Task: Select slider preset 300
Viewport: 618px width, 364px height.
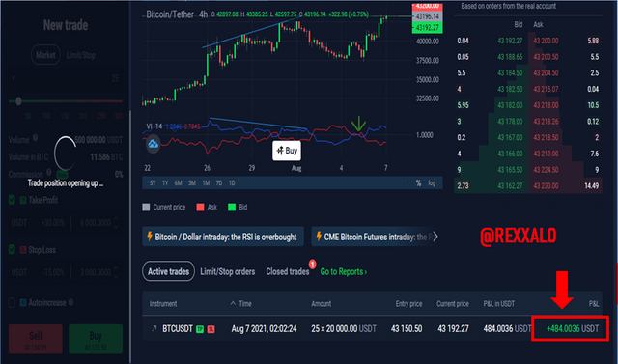Action: click(x=118, y=116)
